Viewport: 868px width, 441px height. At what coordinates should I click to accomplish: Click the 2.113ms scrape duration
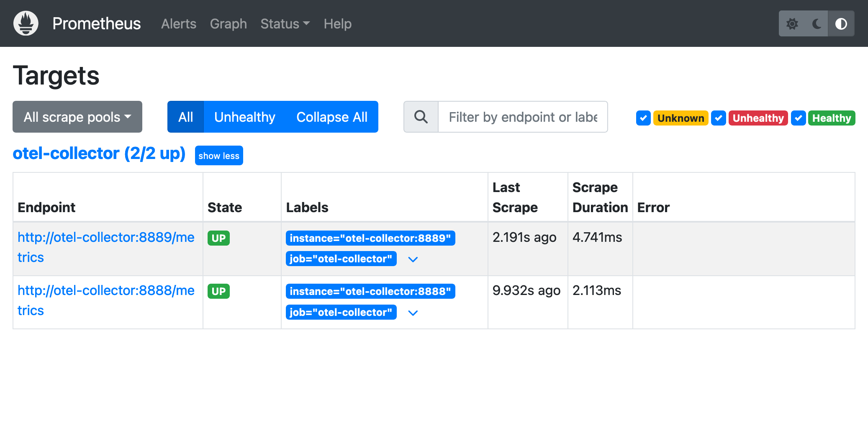pyautogui.click(x=597, y=290)
